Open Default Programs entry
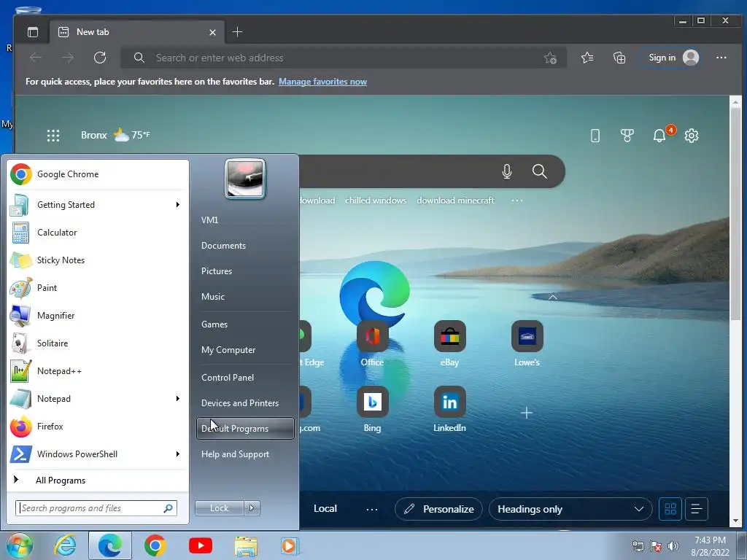The image size is (747, 560). click(x=245, y=429)
